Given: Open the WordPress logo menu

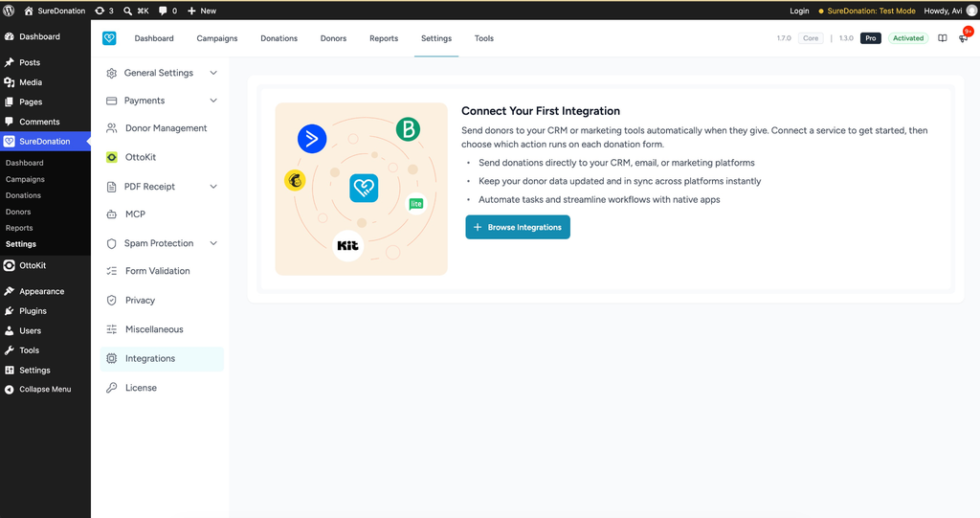Looking at the screenshot, I should 9,11.
